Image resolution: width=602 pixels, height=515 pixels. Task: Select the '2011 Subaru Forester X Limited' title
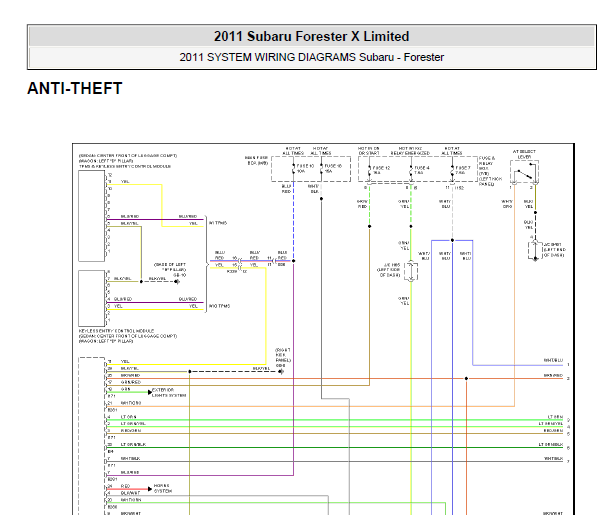pos(311,36)
